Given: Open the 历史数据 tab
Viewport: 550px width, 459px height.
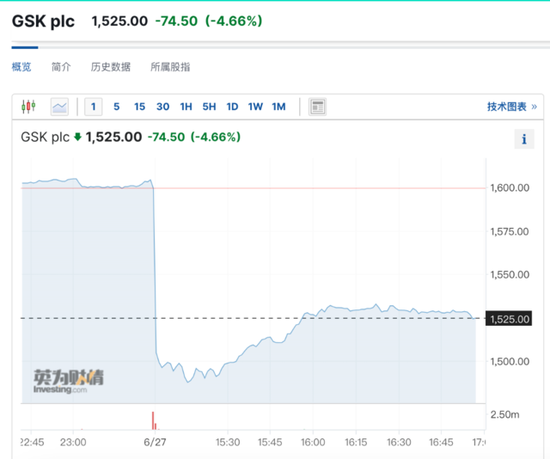Looking at the screenshot, I should click(110, 67).
